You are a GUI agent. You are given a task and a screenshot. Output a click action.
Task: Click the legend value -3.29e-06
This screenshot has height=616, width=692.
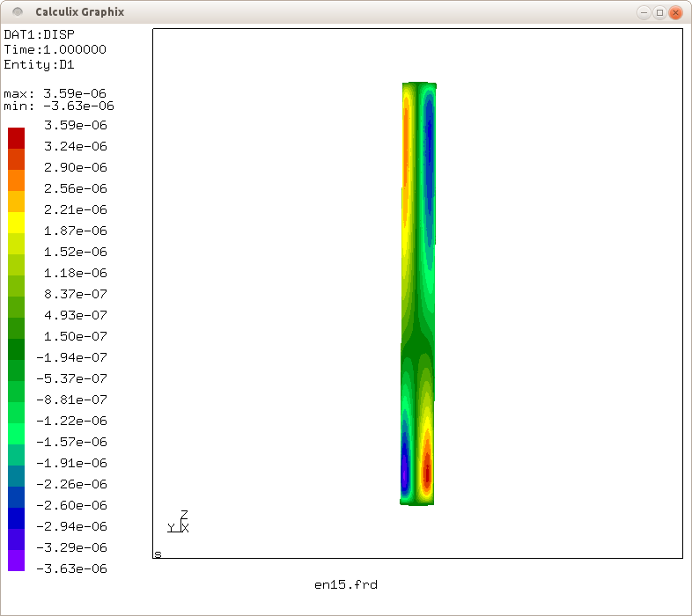pos(72,547)
